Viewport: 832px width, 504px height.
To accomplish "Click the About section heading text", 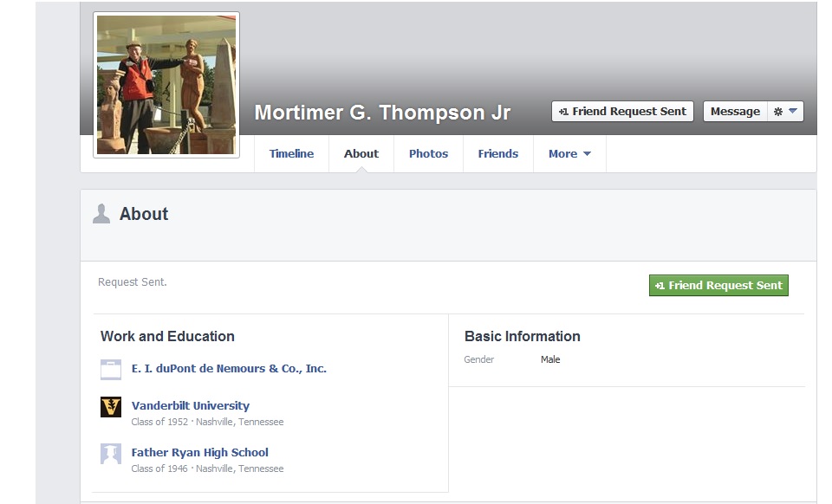I will click(144, 214).
